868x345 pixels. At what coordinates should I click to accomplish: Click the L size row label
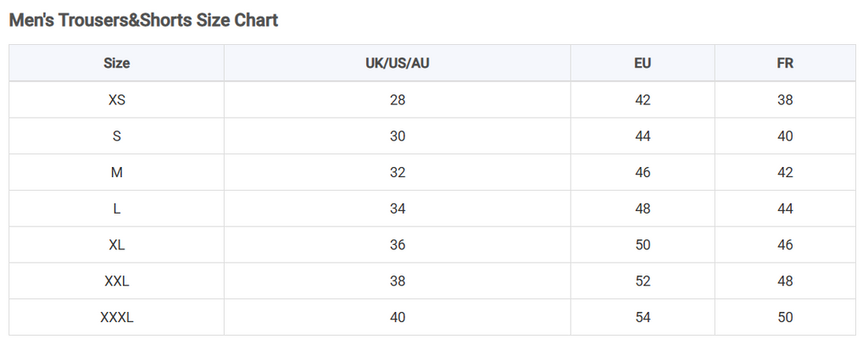click(x=117, y=209)
